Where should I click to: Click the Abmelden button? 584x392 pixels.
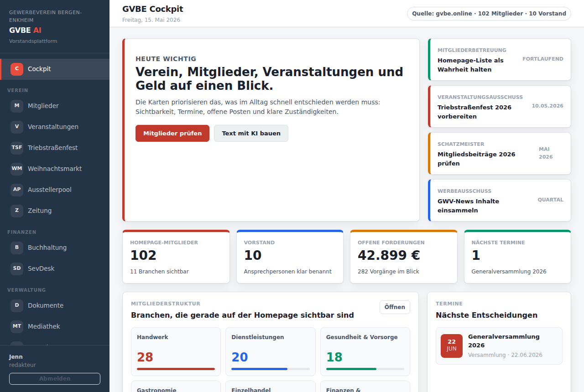(x=55, y=379)
